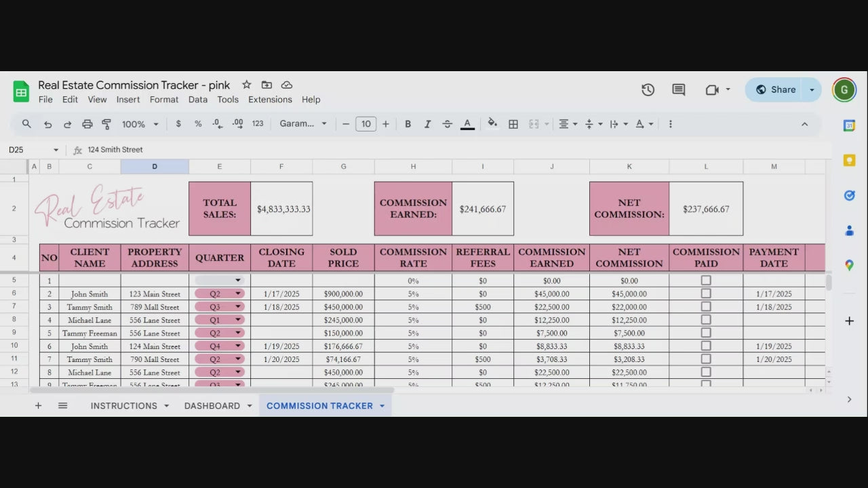Select the paint format roller tool
Viewport: 868px width, 488px height.
(x=106, y=124)
